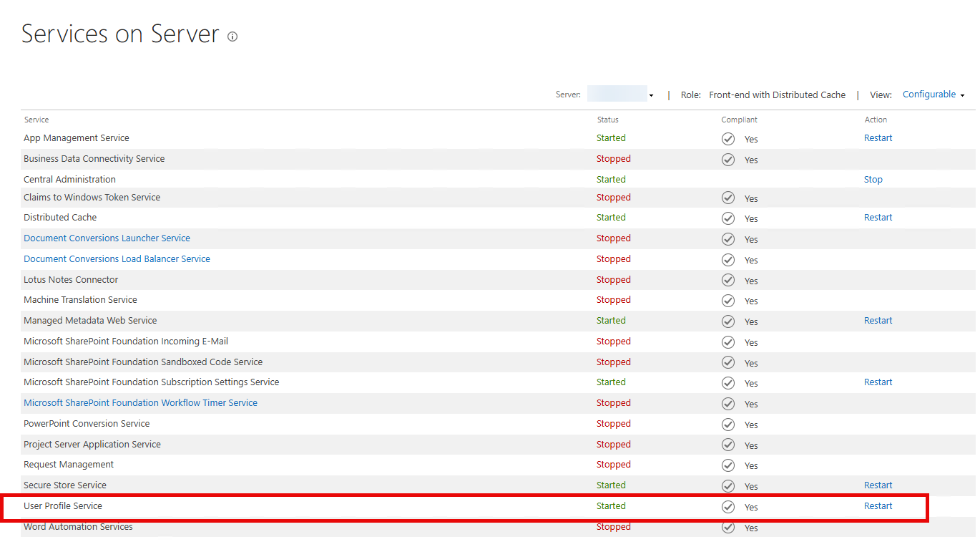Select the Business Data Connectivity Service name
The width and height of the screenshot is (980, 547).
(94, 159)
